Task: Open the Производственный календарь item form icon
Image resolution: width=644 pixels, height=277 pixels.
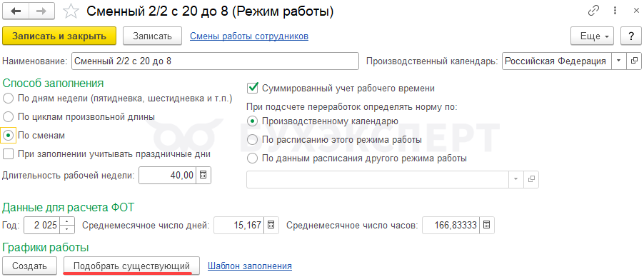Action: [x=634, y=61]
